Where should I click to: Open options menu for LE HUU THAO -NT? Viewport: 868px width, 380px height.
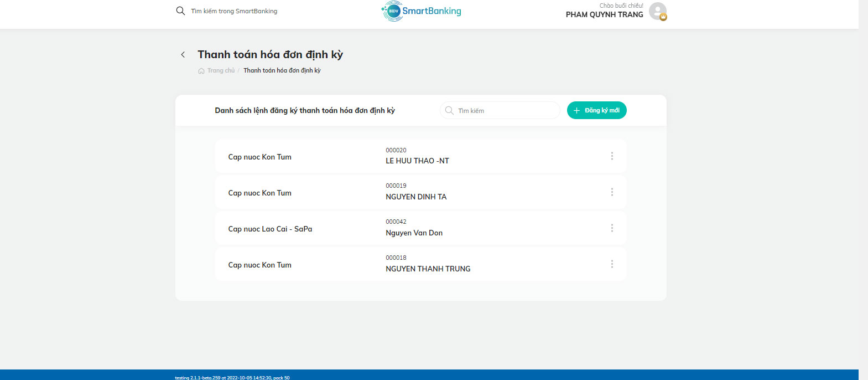click(612, 156)
